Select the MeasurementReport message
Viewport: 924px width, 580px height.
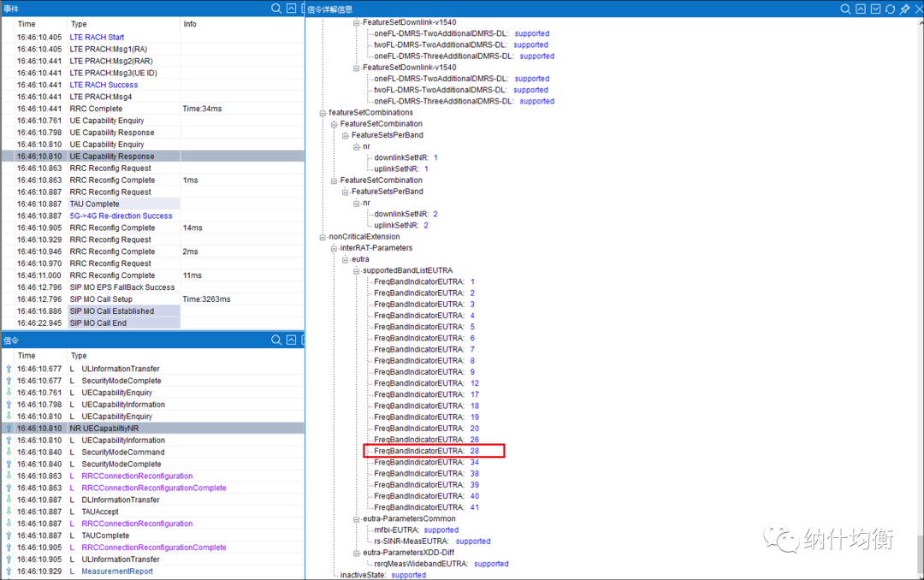[116, 571]
